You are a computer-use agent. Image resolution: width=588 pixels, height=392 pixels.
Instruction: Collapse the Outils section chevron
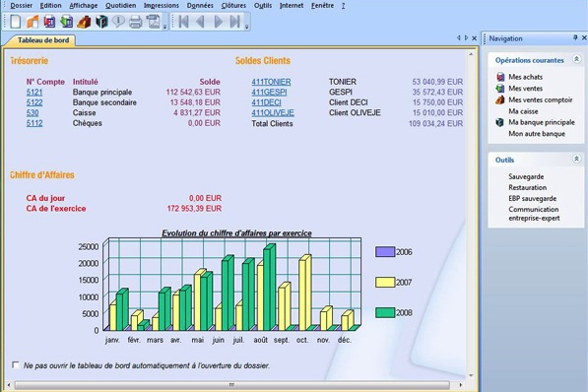577,159
